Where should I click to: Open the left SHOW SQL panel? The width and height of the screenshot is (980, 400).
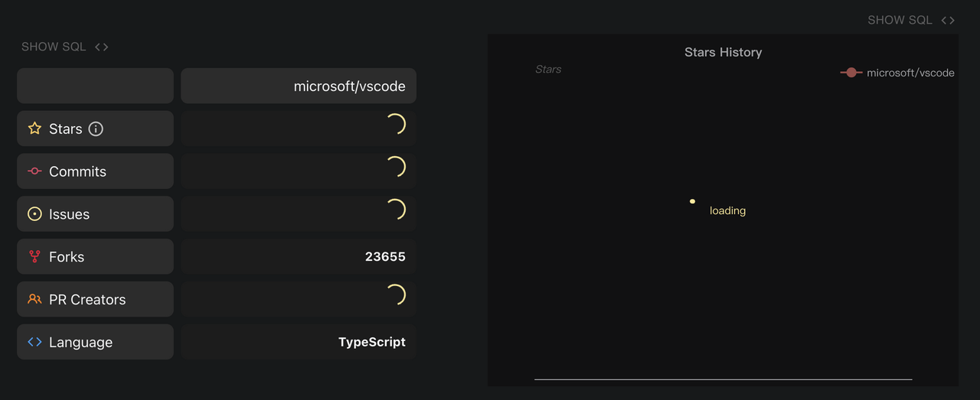[54, 47]
